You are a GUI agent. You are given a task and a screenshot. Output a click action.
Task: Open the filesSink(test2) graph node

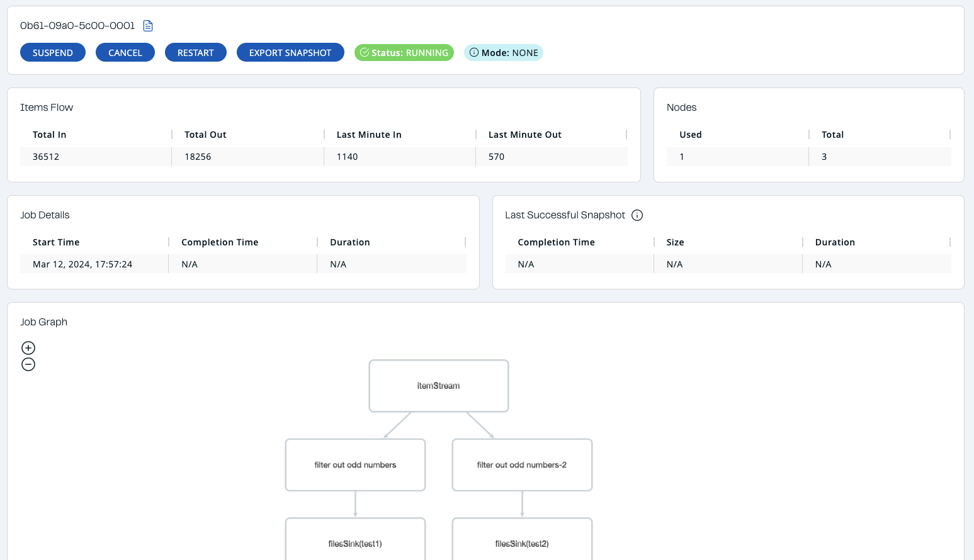pyautogui.click(x=522, y=540)
